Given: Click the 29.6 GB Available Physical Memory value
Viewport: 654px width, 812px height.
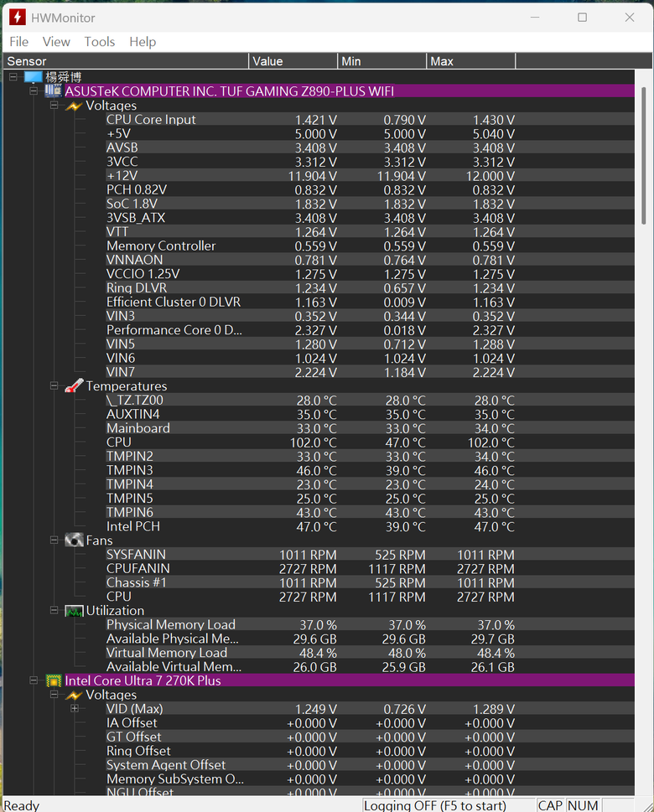Looking at the screenshot, I should (314, 639).
